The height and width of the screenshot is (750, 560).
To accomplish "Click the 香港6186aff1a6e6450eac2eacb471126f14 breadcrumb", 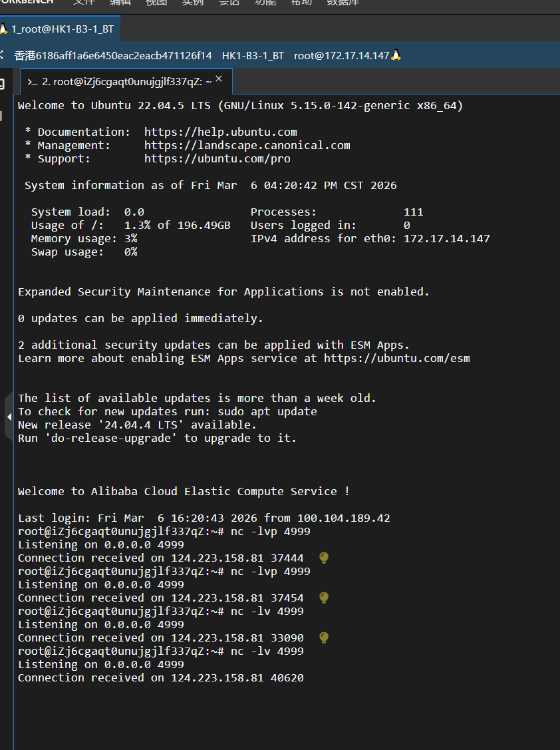I will 113,55.
